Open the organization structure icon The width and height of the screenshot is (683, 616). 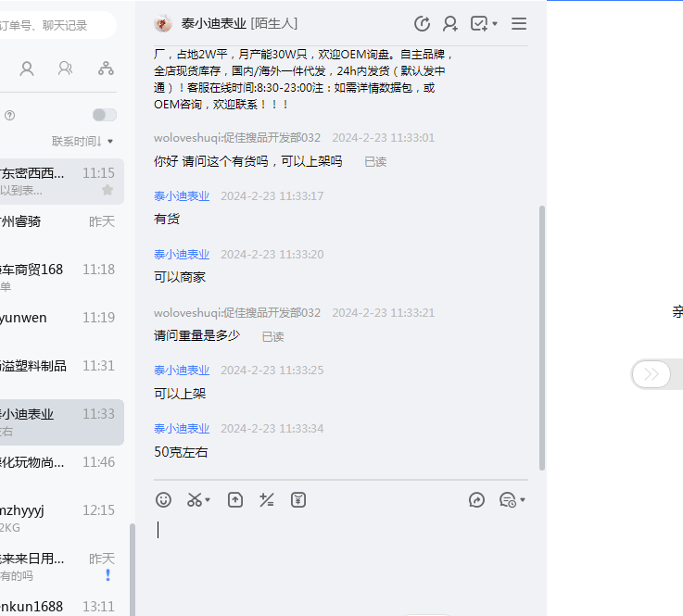(x=106, y=69)
